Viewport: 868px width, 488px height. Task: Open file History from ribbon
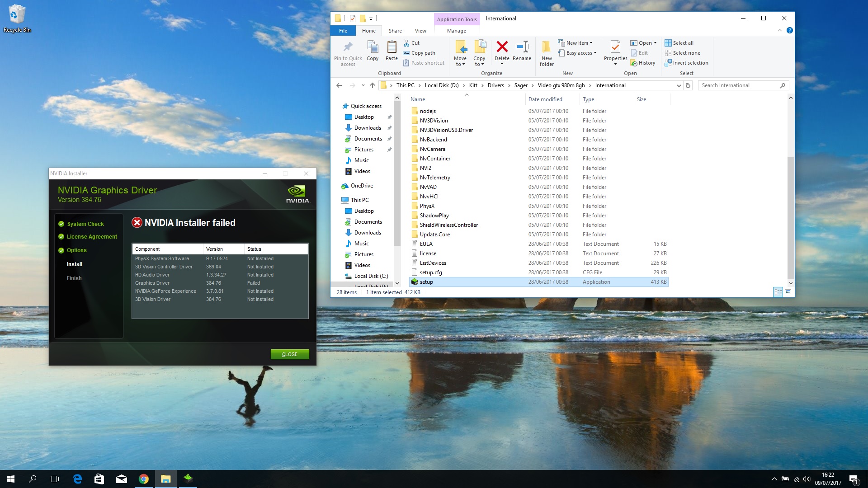(x=643, y=63)
